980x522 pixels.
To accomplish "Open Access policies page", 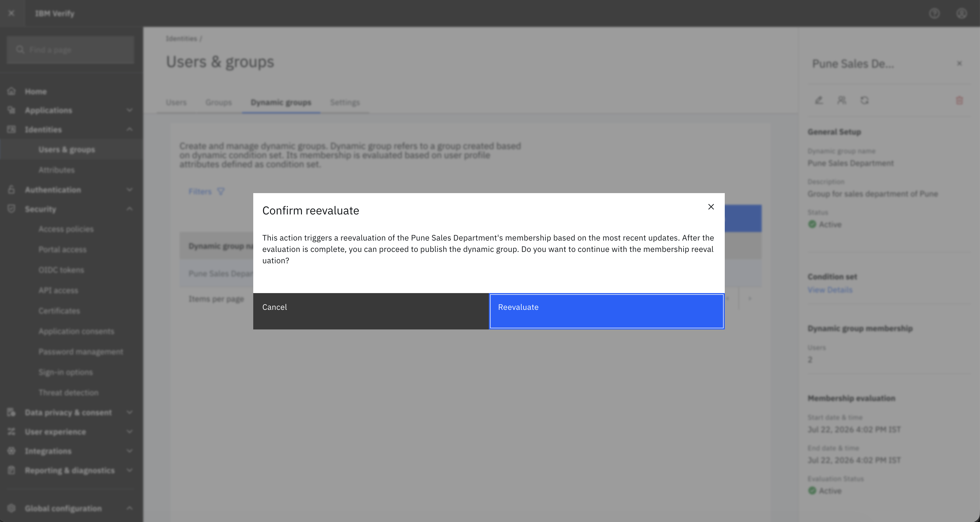I will [x=66, y=229].
